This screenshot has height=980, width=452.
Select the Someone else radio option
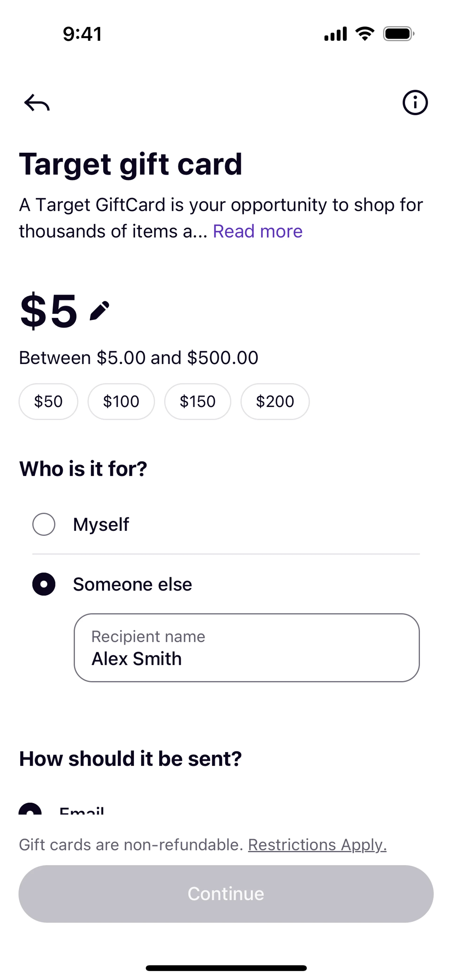click(x=44, y=584)
